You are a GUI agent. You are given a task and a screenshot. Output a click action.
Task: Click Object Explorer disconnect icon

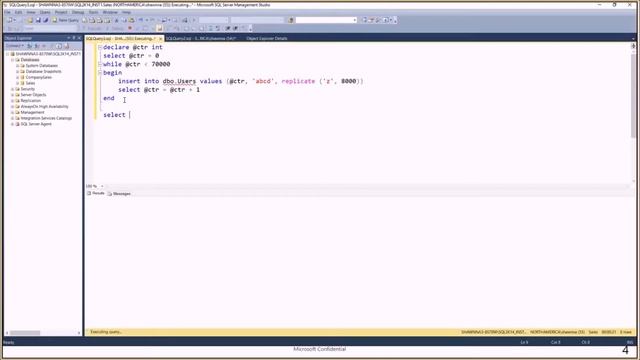[37, 46]
